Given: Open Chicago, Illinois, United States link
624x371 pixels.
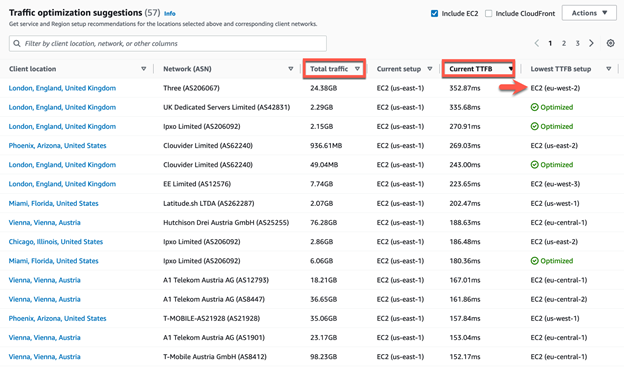Looking at the screenshot, I should [x=56, y=242].
